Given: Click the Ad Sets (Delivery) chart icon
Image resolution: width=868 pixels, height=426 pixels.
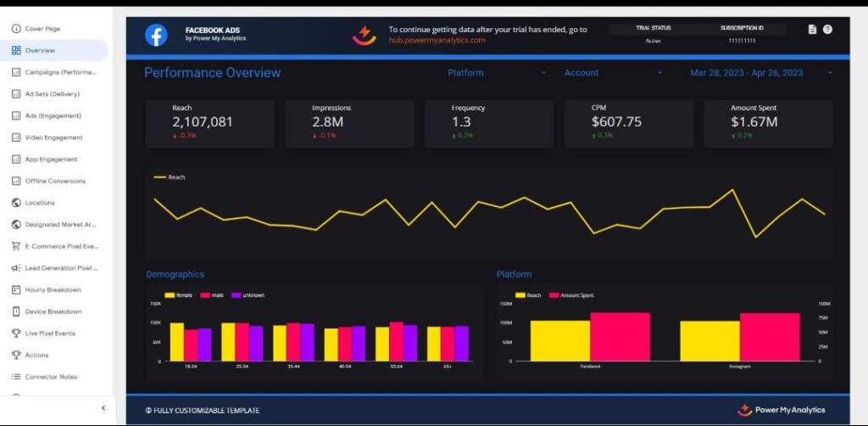Looking at the screenshot, I should [16, 93].
